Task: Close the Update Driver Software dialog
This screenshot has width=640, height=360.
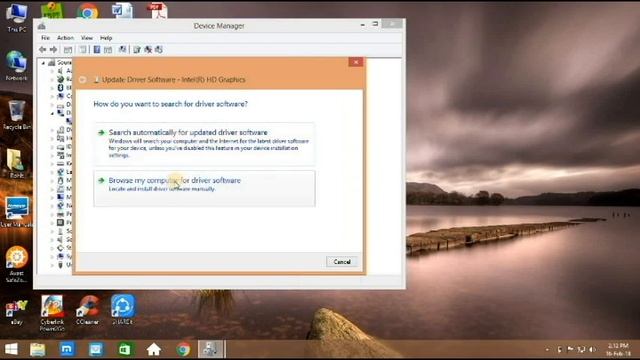Action: (x=356, y=62)
